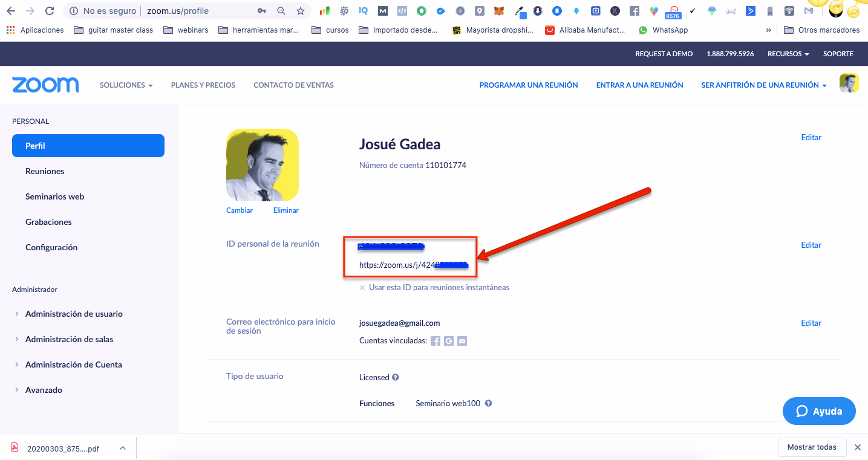Open Grabaciones in sidebar

pos(48,222)
